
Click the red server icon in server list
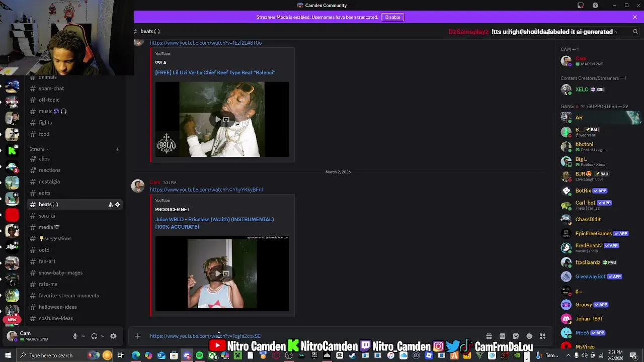pos(13,215)
